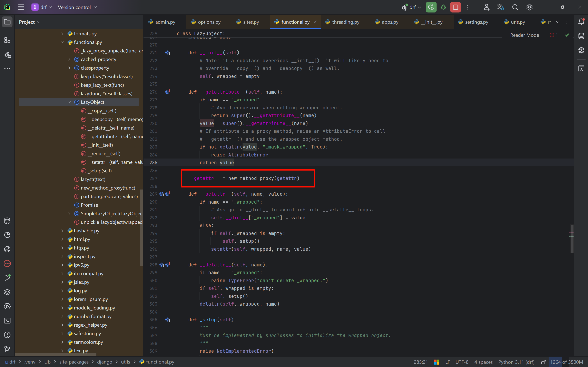The image size is (588, 367).
Task: Open Python Console from left sidebar
Action: [7, 249]
